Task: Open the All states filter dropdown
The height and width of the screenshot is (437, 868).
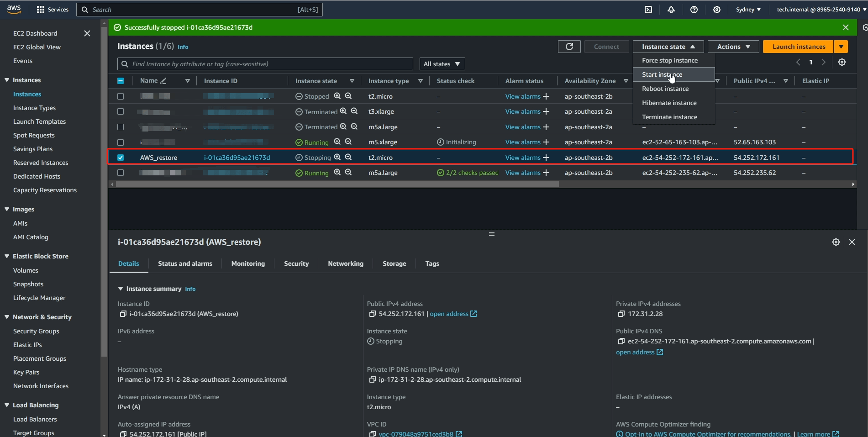Action: 442,64
